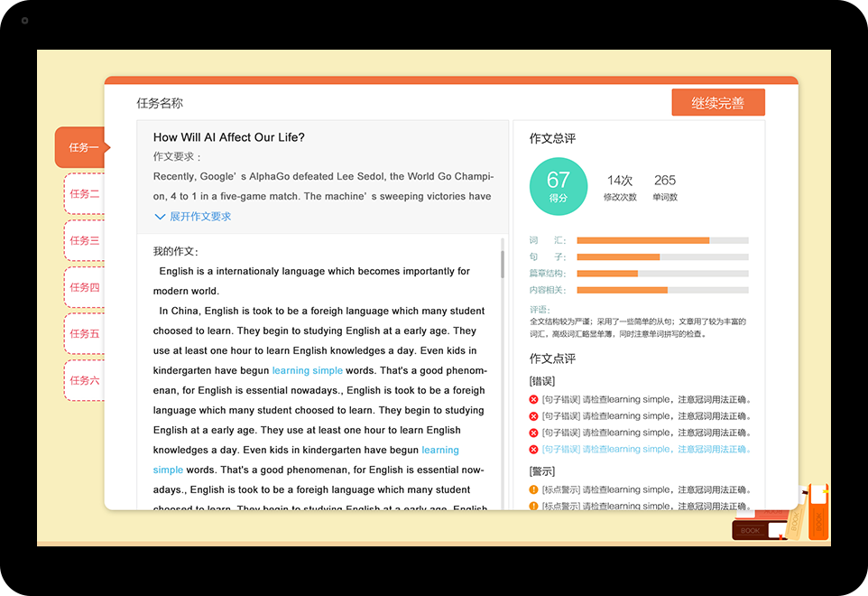
Task: Expand the essay requirements via 展开作文要求 text
Action: 200,217
